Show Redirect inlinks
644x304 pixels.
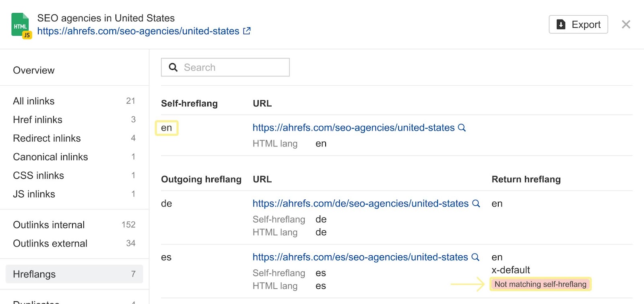tap(47, 138)
